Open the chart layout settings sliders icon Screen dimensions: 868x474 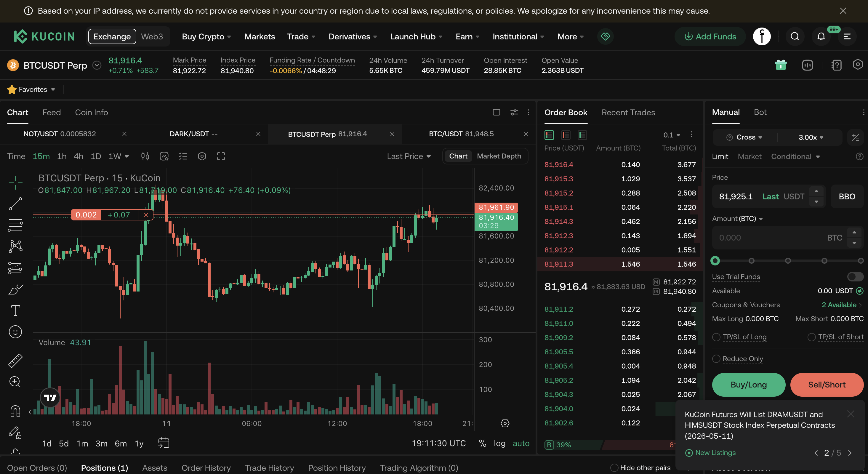(x=514, y=113)
